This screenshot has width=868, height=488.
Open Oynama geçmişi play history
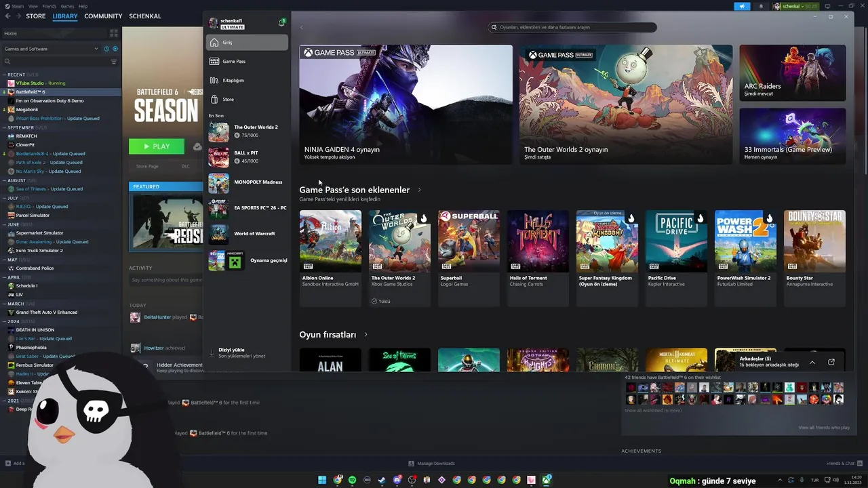(x=248, y=260)
